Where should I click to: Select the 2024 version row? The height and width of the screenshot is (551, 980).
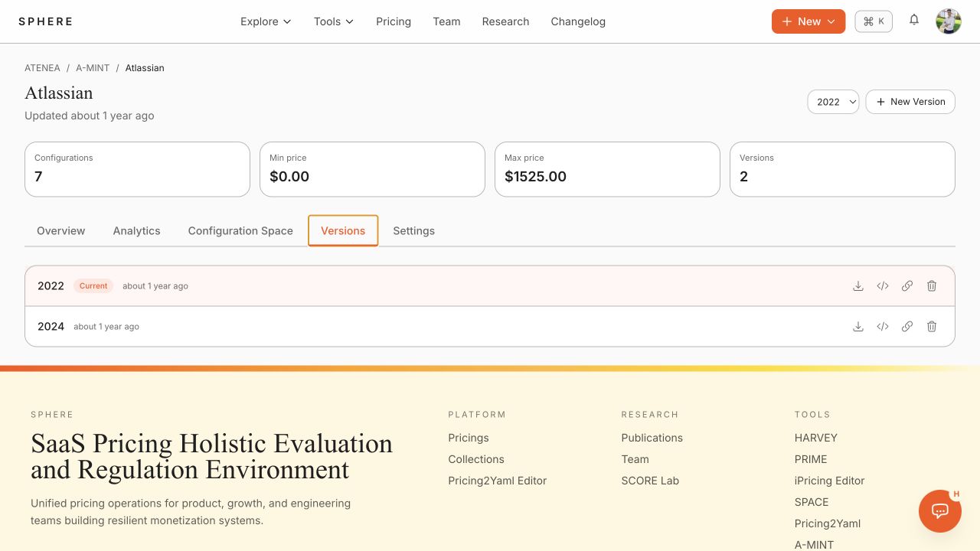pos(490,327)
